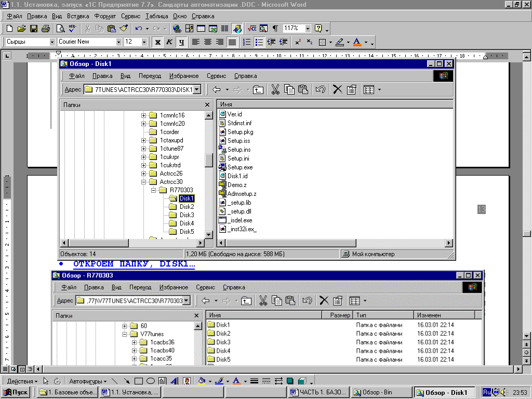Open the font size 12 dropdown
This screenshot has height=399, width=532.
click(x=144, y=42)
